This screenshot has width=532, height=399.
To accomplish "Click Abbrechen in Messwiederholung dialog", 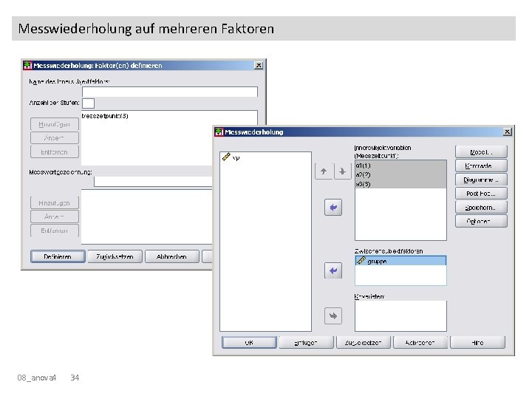I will 420,342.
